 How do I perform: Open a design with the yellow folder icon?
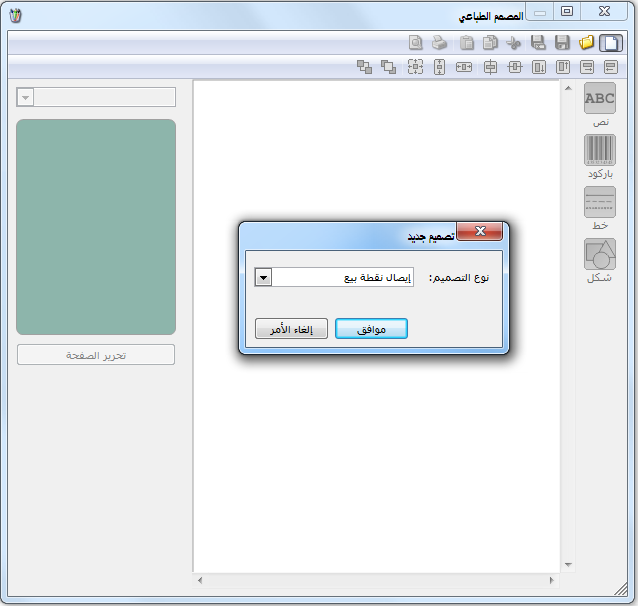586,42
